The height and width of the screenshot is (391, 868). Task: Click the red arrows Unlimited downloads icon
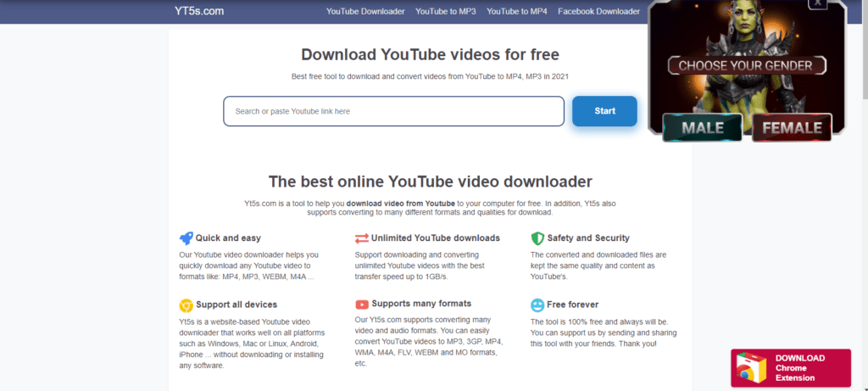pos(361,238)
